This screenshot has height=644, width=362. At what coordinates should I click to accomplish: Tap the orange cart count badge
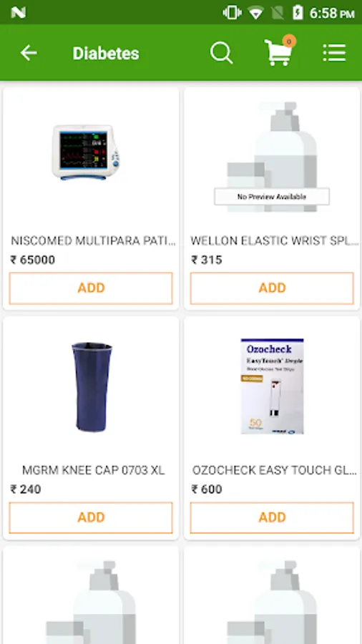289,41
